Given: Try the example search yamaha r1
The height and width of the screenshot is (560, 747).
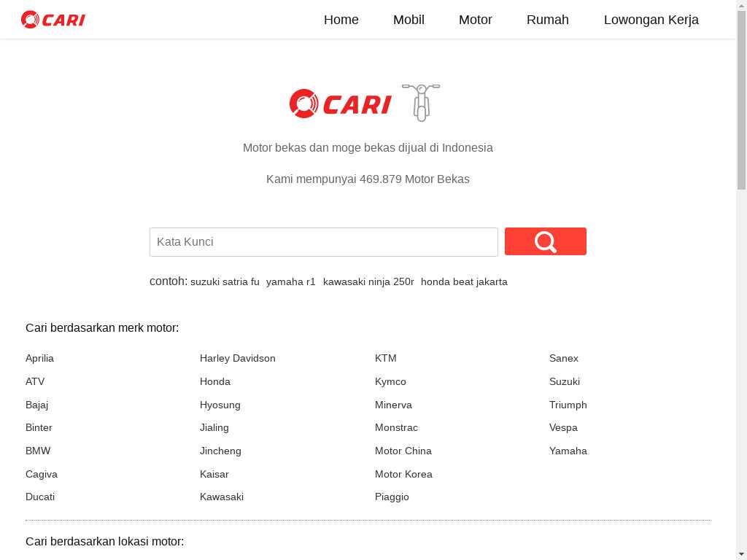Looking at the screenshot, I should (x=291, y=282).
